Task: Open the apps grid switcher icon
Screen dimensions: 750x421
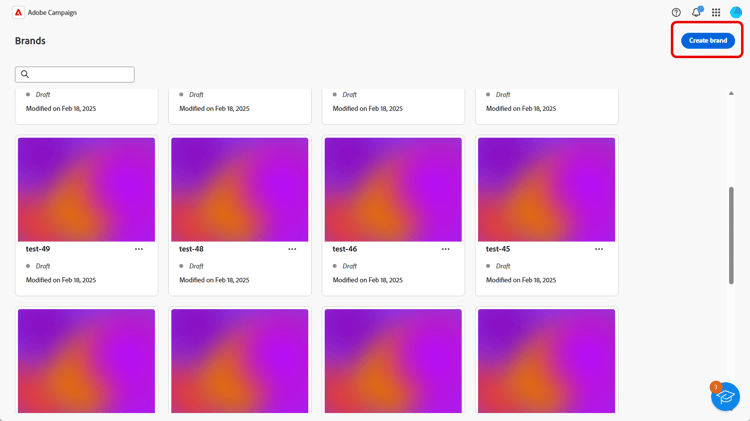Action: [x=716, y=12]
